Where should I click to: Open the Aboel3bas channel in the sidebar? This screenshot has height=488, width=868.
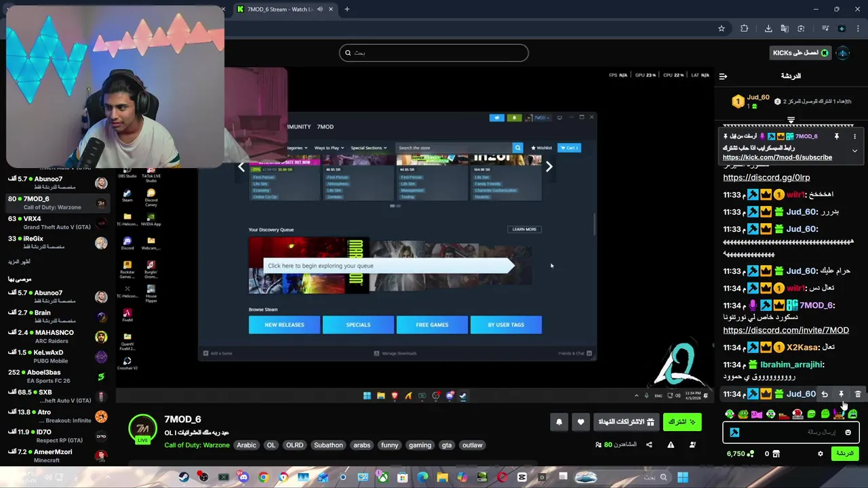[58, 375]
